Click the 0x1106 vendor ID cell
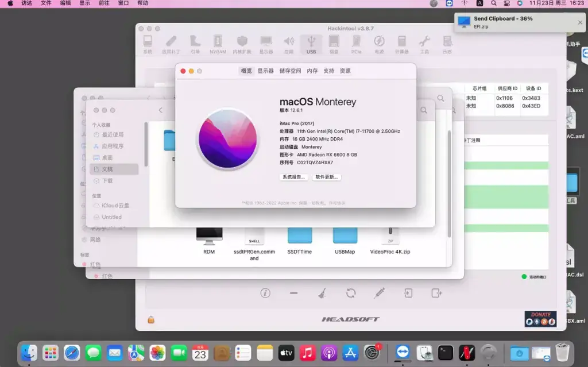The image size is (588, 367). pyautogui.click(x=504, y=98)
